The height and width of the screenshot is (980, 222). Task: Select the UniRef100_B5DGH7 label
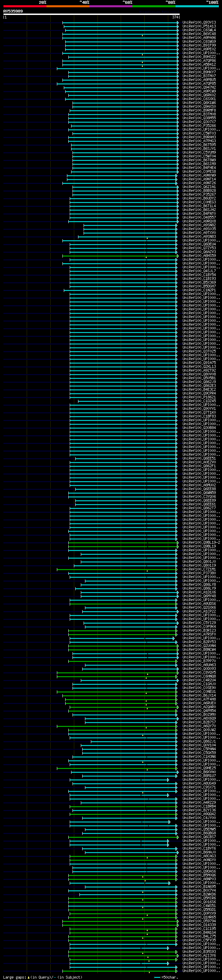click(199, 286)
